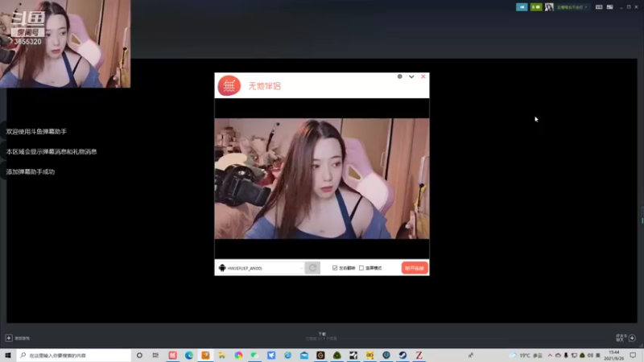Launch Microsoft Edge from the taskbar

189,355
